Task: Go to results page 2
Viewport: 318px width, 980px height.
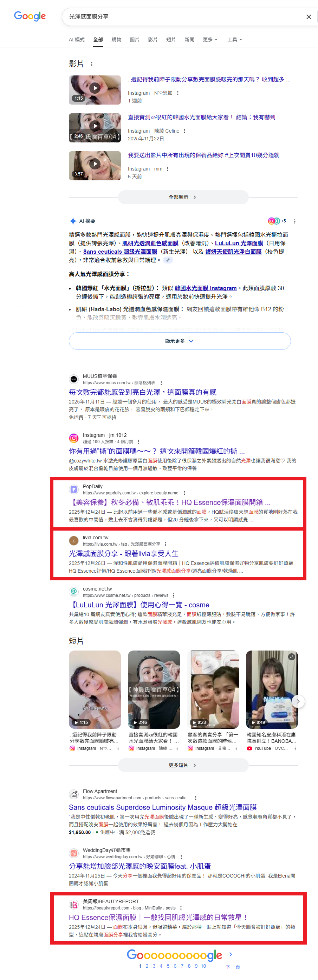Action: 147,966
